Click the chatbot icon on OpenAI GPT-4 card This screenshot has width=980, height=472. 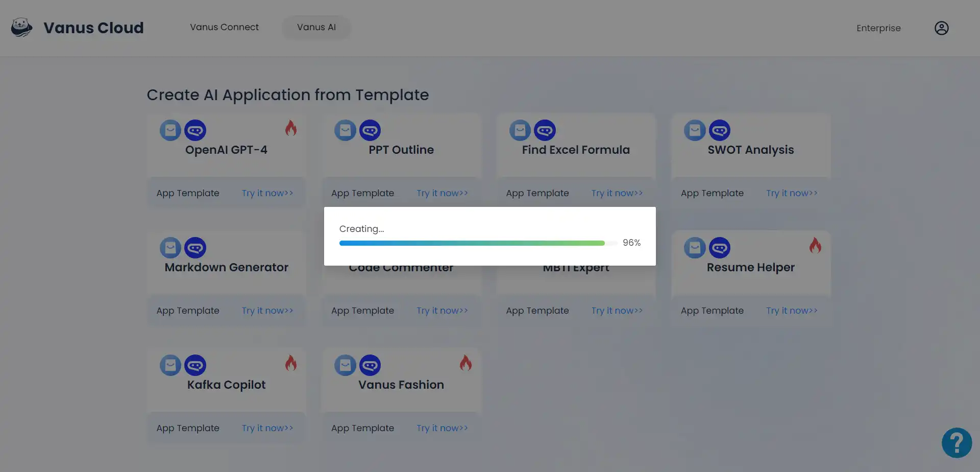pyautogui.click(x=195, y=130)
